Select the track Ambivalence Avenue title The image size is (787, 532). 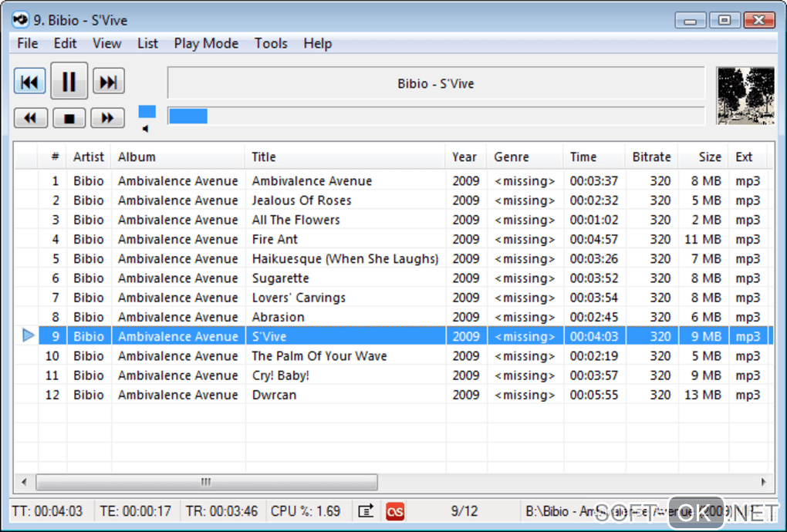pos(312,181)
